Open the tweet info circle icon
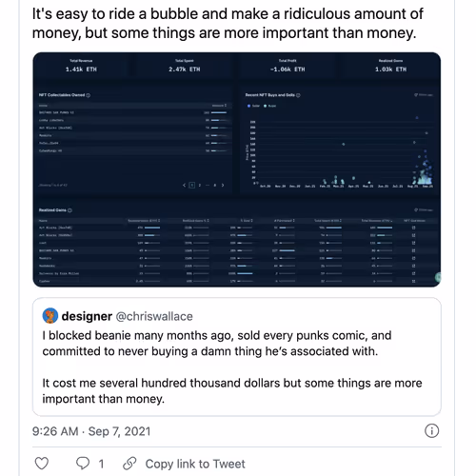The height and width of the screenshot is (476, 476). coord(431,431)
